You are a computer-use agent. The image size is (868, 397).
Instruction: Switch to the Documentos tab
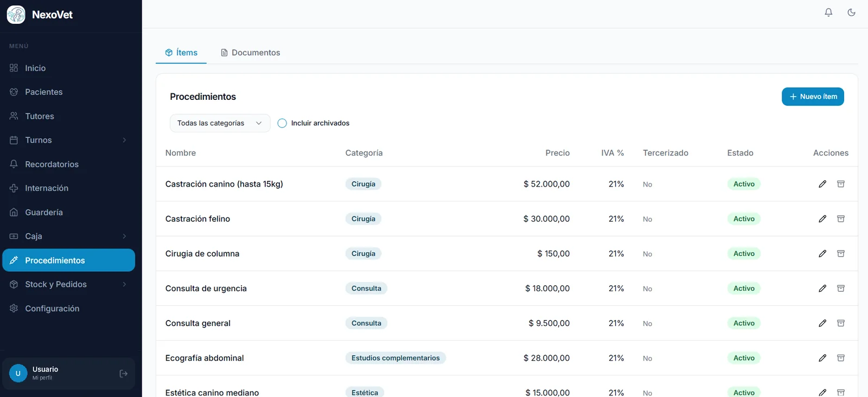pos(250,53)
